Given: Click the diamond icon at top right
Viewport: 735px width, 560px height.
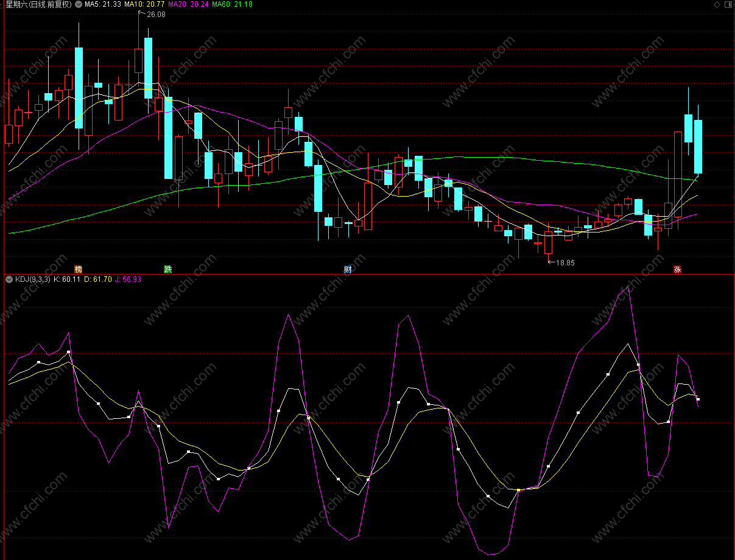Looking at the screenshot, I should tap(716, 4).
